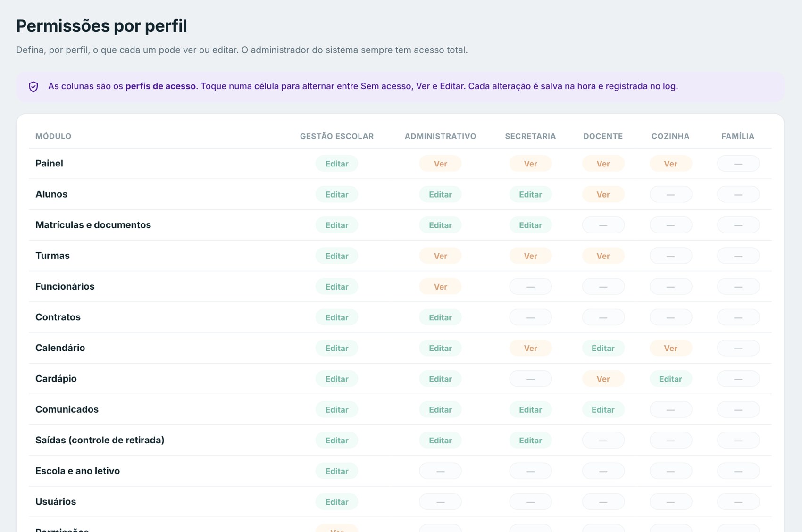Click the Escola e ano letivo module name
Screen dimensions: 802x532
pos(78,471)
